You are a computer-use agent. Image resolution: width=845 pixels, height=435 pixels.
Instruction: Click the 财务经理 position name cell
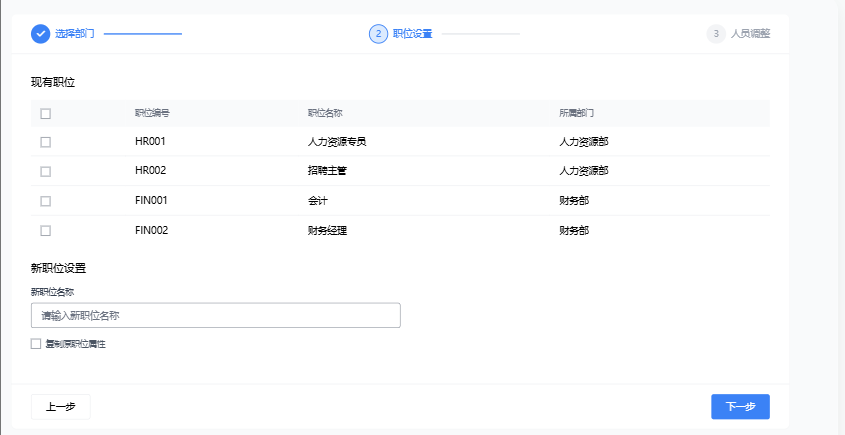point(327,230)
